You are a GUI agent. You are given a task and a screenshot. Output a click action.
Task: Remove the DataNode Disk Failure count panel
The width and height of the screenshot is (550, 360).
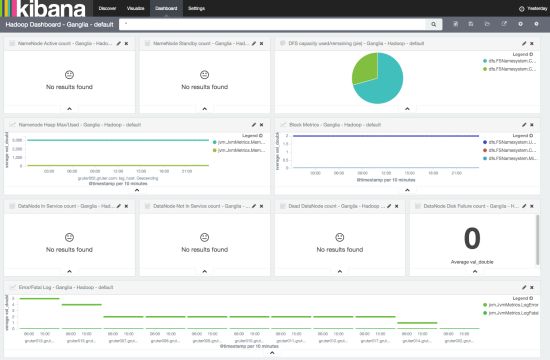[532, 206]
